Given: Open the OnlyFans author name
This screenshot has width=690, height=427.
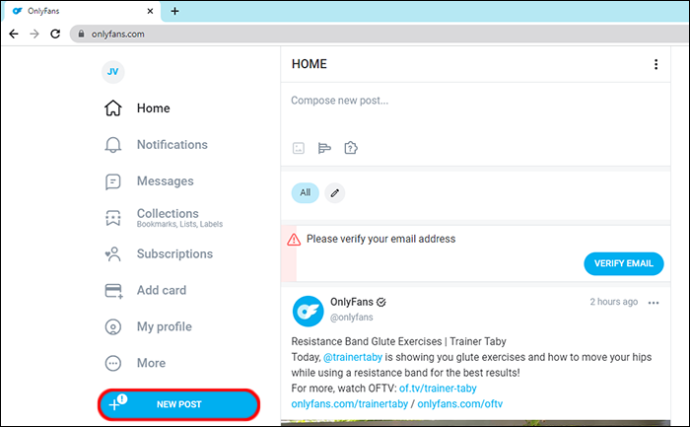Looking at the screenshot, I should pos(352,302).
